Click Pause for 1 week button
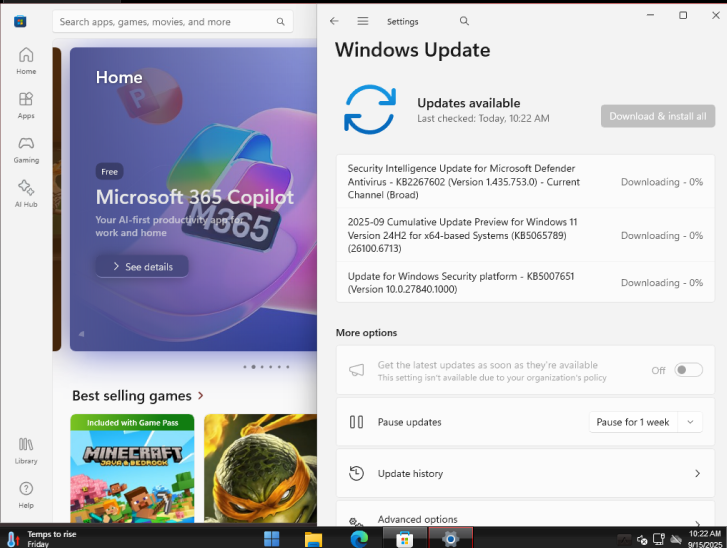 pos(632,422)
